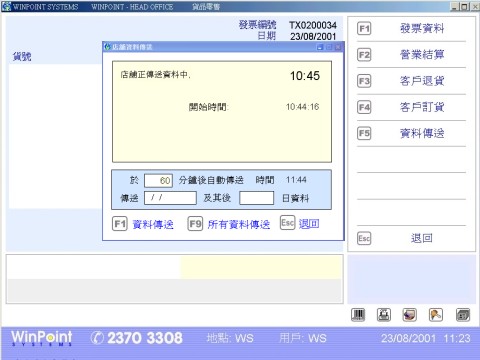Click the F4 key icon beside 客戶訂貨
This screenshot has height=360, width=480.
click(x=364, y=107)
